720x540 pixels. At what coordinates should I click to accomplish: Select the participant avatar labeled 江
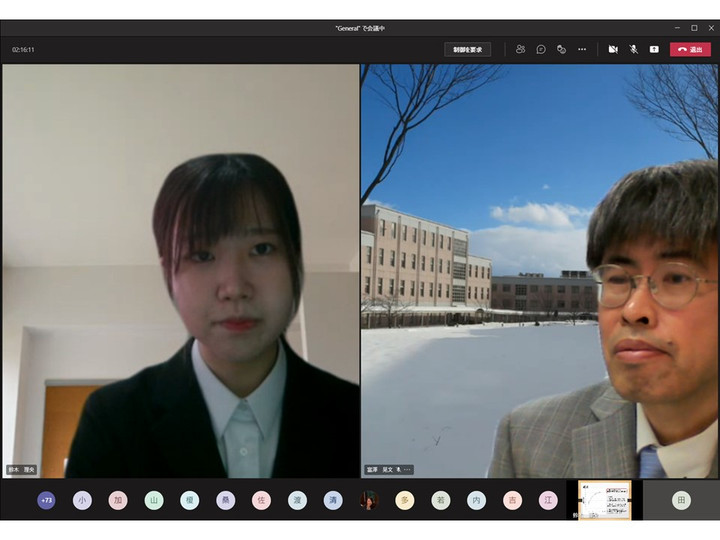point(548,501)
